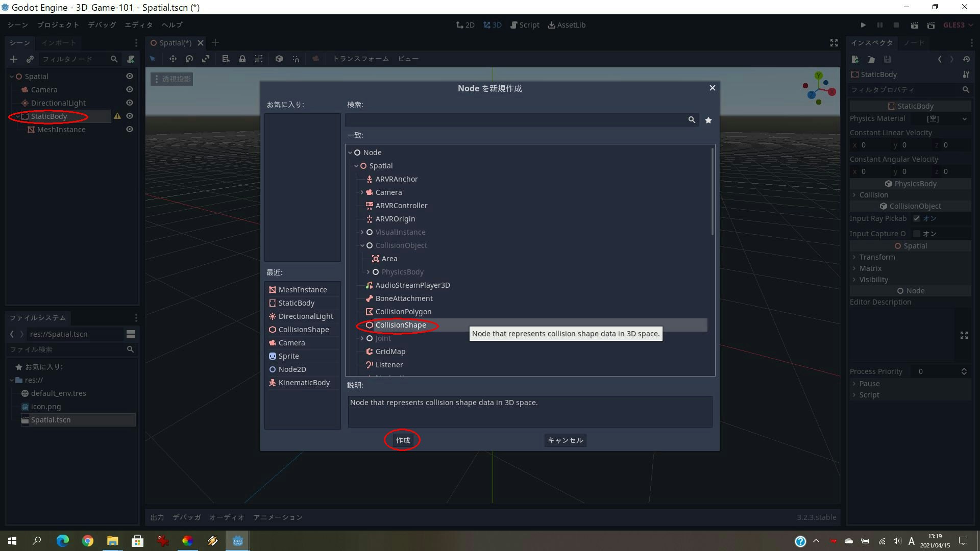Uncheck the Input Ray Pickable checkbox
The image size is (980, 551).
917,218
